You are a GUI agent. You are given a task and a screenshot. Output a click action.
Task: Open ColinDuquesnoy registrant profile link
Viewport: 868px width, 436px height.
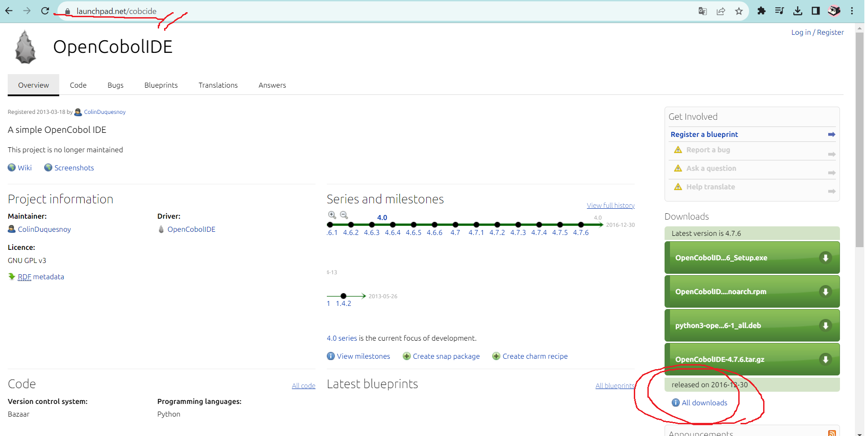[104, 112]
